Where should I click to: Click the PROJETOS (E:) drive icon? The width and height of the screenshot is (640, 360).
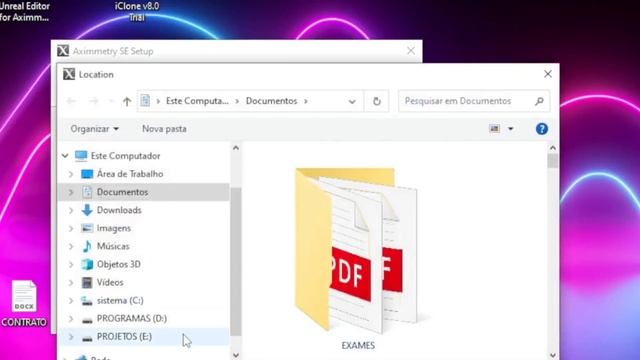87,338
